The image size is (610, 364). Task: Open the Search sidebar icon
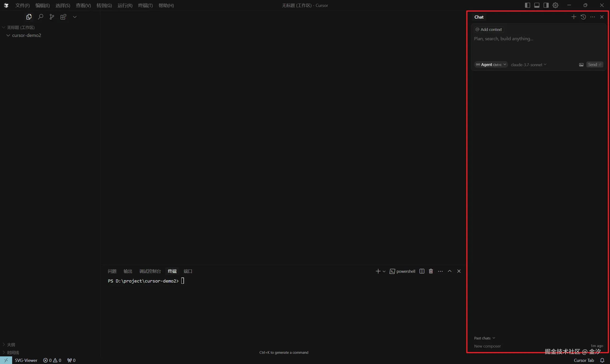pyautogui.click(x=41, y=17)
